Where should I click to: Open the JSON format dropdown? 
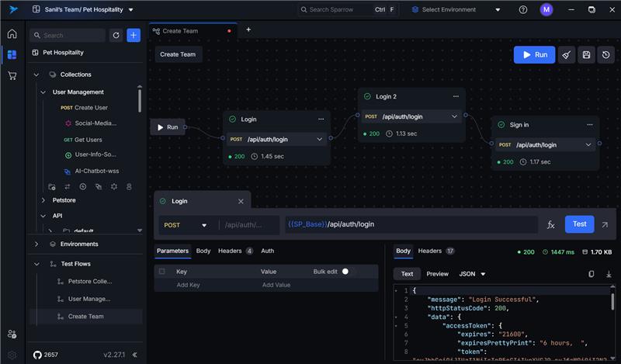(x=472, y=274)
